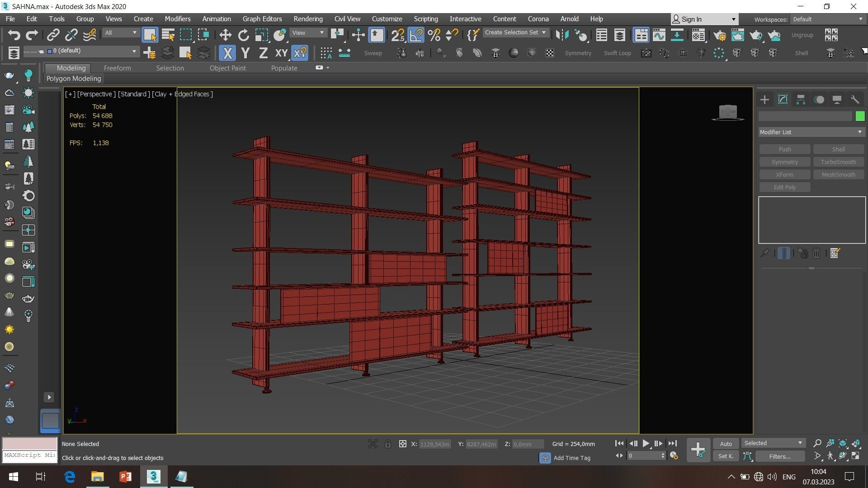This screenshot has height=488, width=868.
Task: Click the Undo arrow icon
Action: click(x=14, y=35)
